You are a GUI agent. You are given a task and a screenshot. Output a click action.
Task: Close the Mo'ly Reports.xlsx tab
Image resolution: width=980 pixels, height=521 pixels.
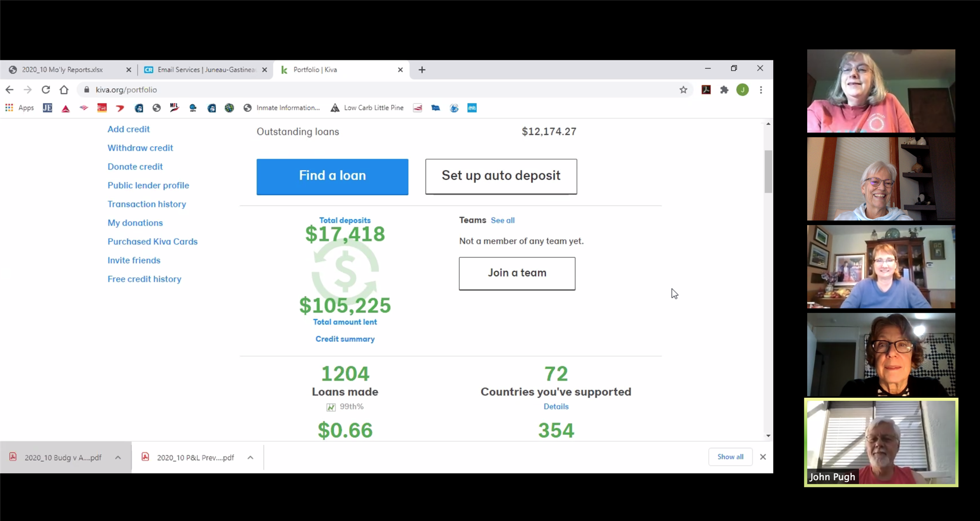tap(129, 70)
